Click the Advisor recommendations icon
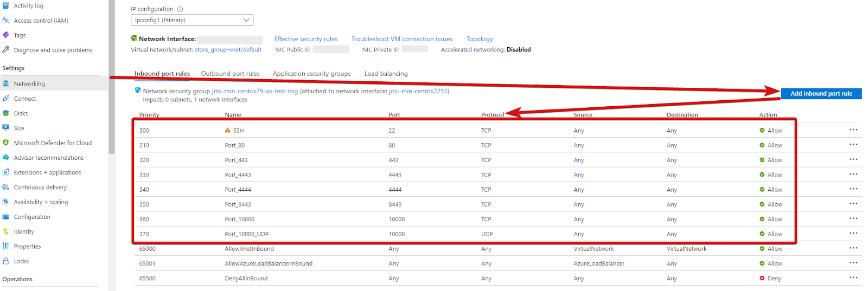This screenshot has height=291, width=868. pos(6,157)
